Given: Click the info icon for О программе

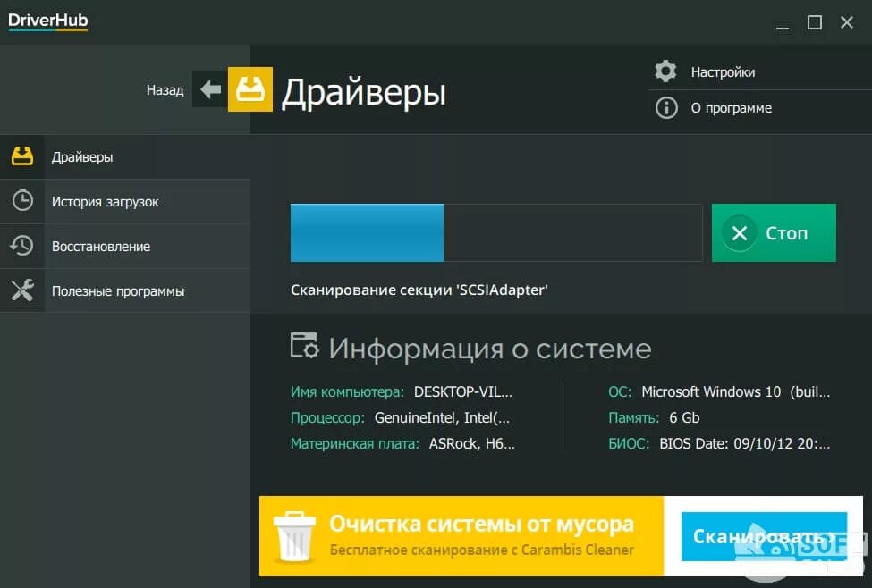Looking at the screenshot, I should tap(666, 107).
